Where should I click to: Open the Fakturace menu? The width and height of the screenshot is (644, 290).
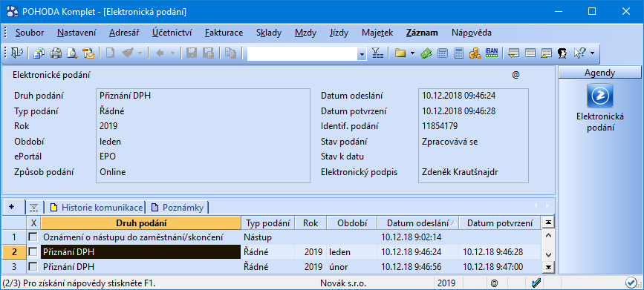click(224, 33)
